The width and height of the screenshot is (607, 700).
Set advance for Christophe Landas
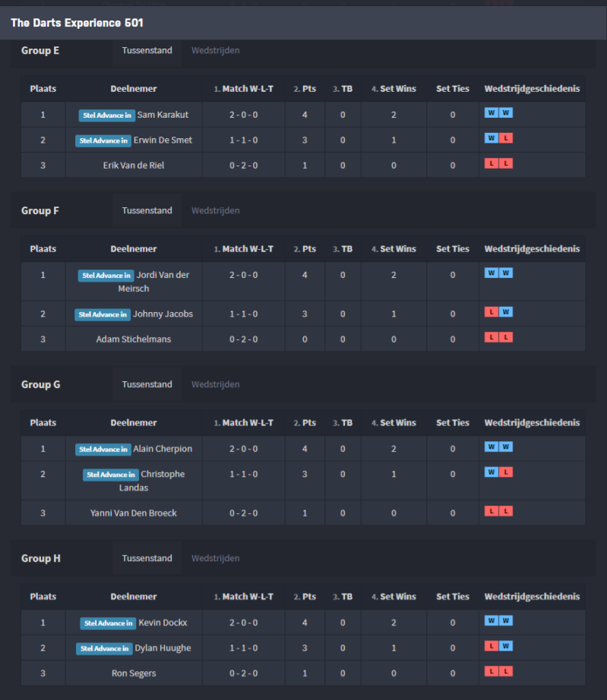point(111,475)
